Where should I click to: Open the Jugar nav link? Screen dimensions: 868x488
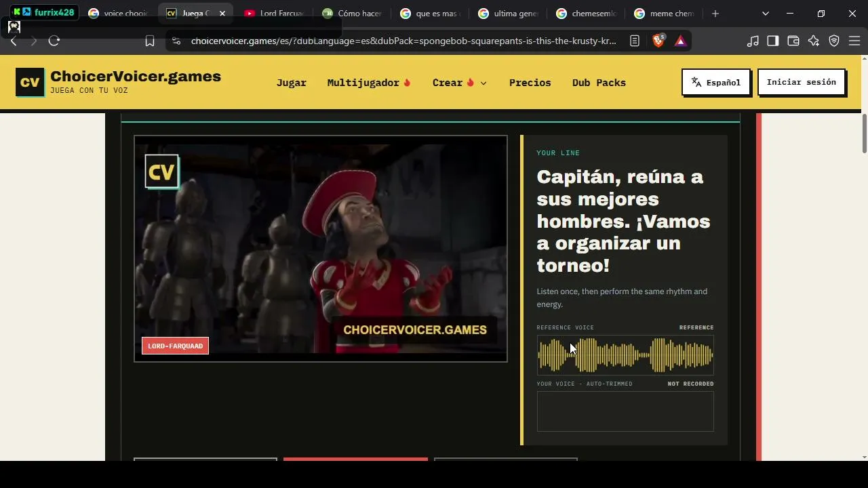292,83
